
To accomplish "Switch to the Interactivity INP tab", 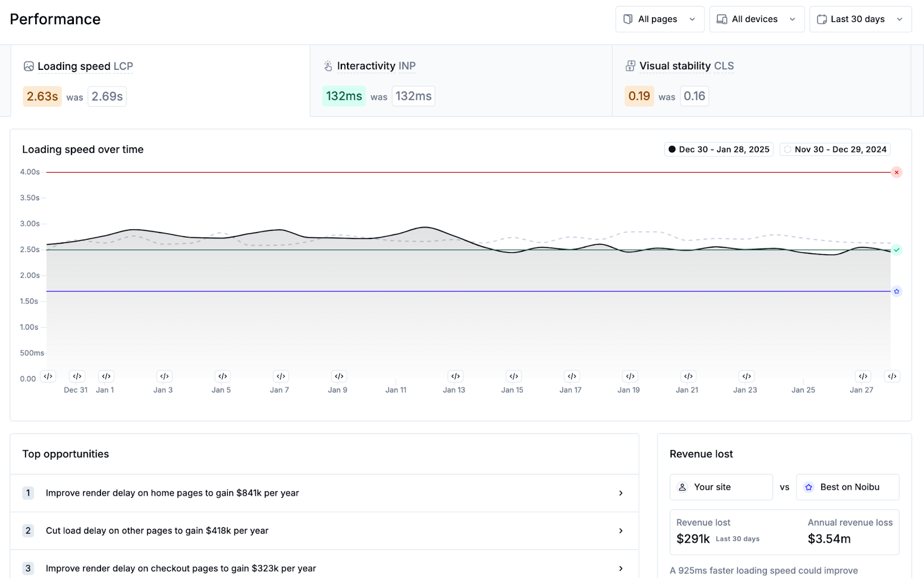I will coord(460,81).
